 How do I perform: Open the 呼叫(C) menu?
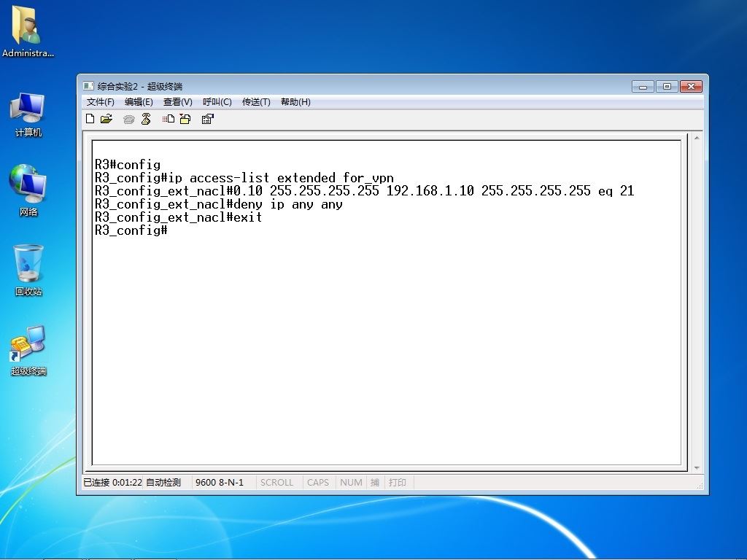point(217,102)
